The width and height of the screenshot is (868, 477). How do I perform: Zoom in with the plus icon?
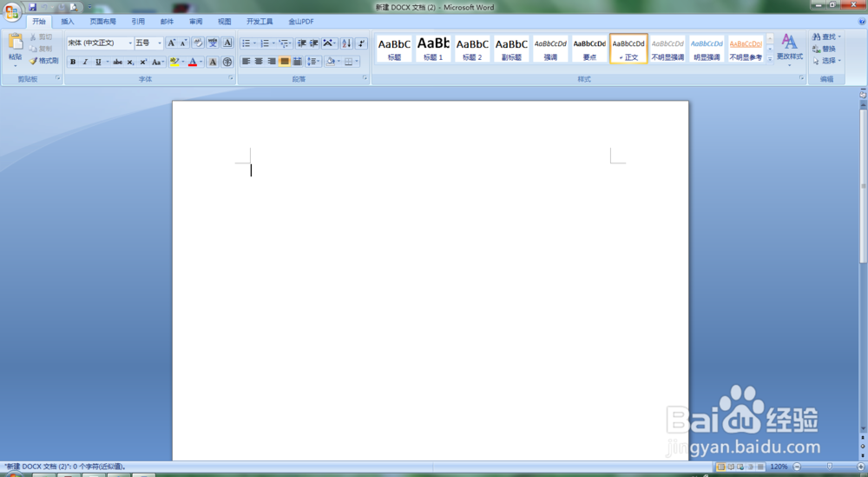coord(861,467)
